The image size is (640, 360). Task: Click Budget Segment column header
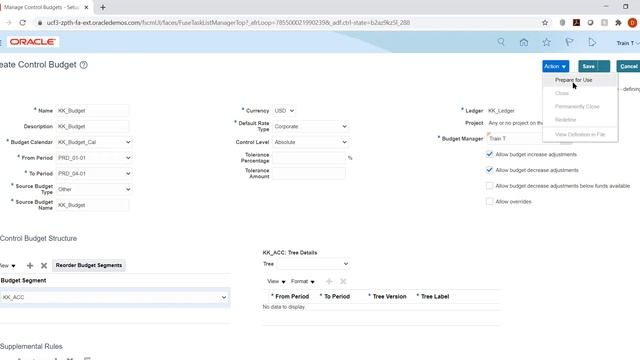pos(23,280)
